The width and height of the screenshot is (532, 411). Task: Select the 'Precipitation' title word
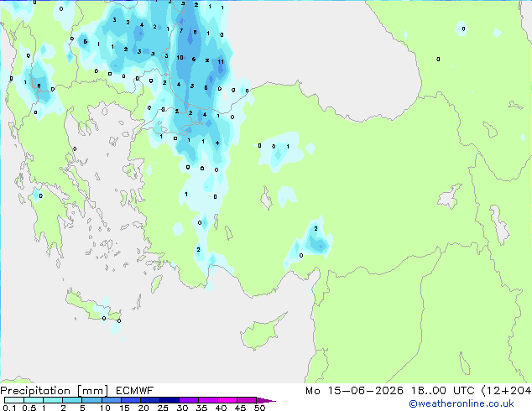[35, 391]
